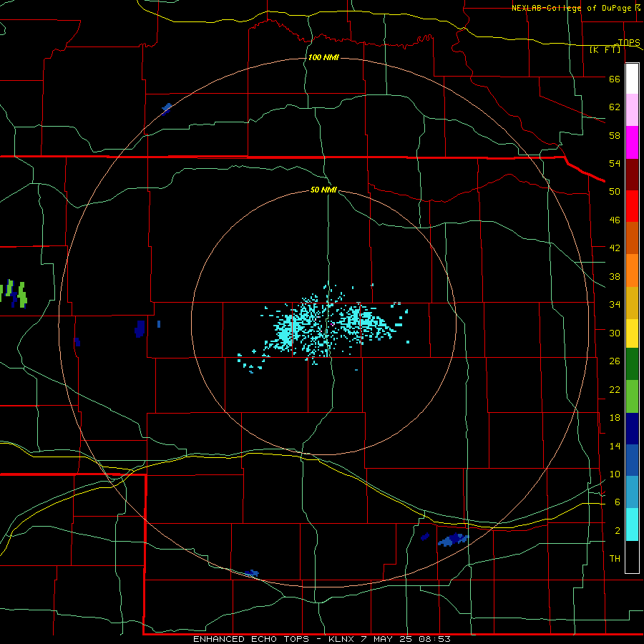Click the '10' legend value
The image size is (644, 644).
click(x=615, y=474)
